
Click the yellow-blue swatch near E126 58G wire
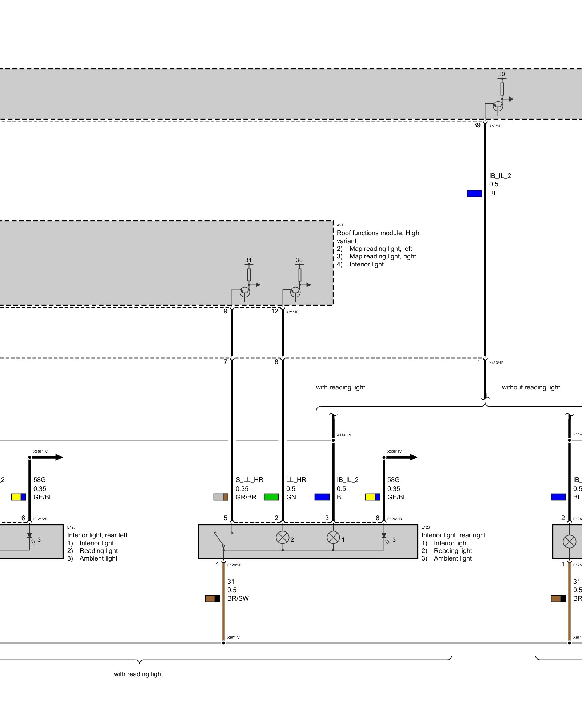coord(372,497)
